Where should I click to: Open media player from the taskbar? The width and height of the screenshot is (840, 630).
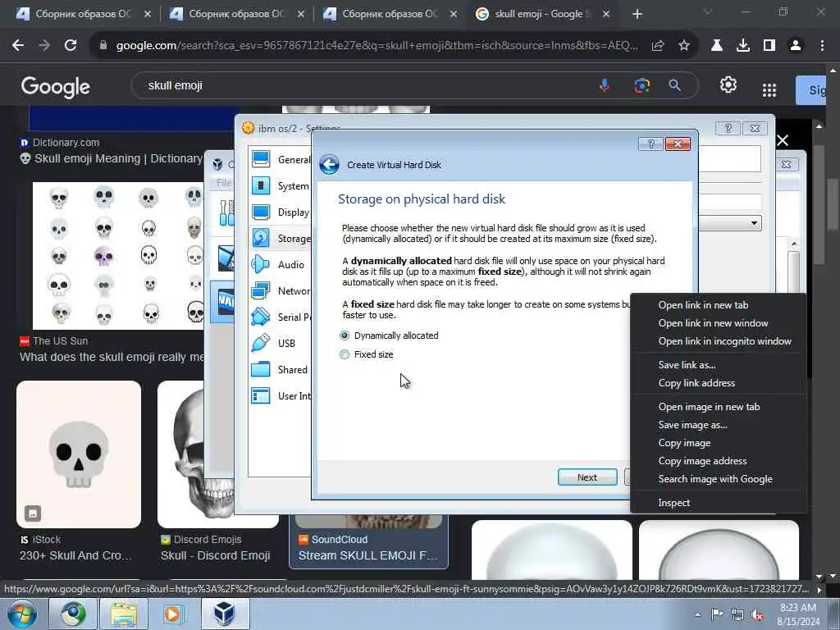coord(173,614)
